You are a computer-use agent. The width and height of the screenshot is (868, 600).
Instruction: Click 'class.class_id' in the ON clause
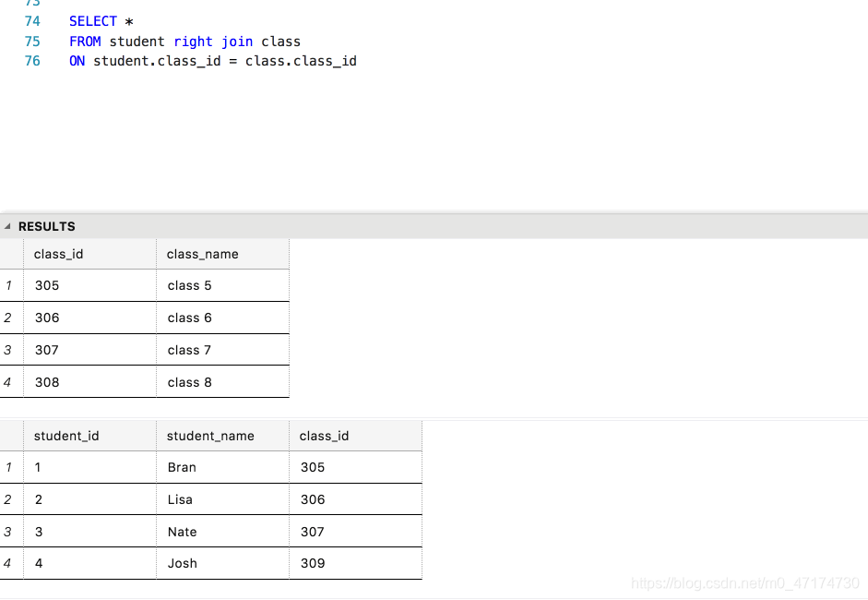[x=301, y=62]
